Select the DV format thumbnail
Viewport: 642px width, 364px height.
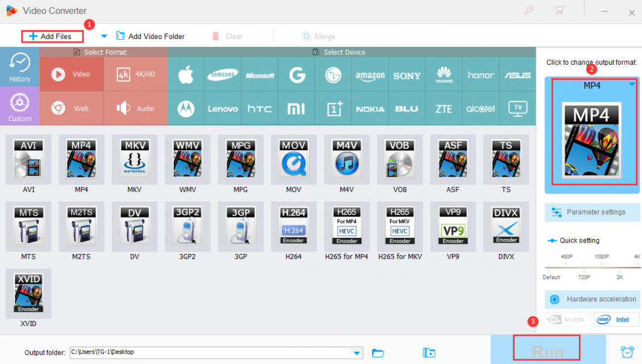pos(134,226)
